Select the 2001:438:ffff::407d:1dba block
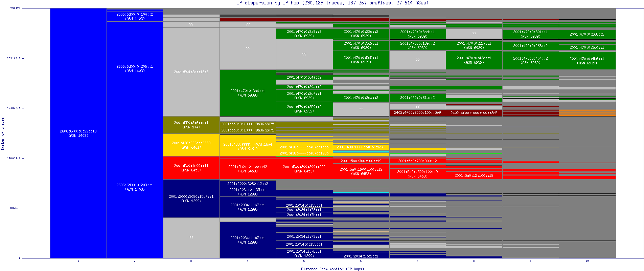 pyautogui.click(x=304, y=147)
